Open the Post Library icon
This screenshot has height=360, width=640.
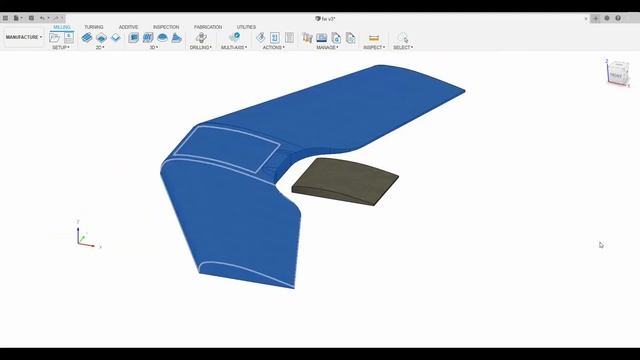336,38
